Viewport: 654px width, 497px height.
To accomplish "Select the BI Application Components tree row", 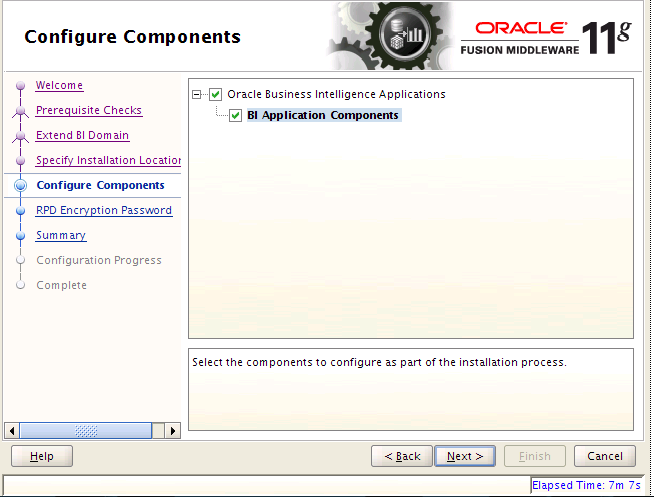I will 324,115.
